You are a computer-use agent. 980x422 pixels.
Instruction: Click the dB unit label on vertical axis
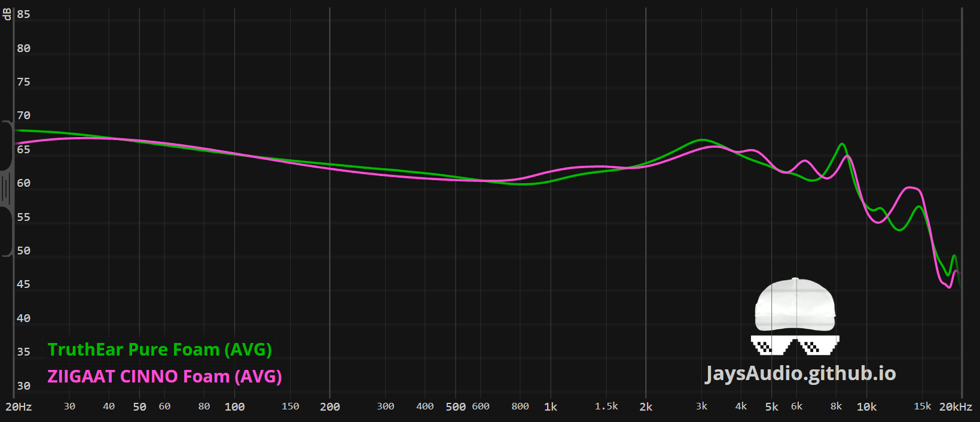(7, 14)
